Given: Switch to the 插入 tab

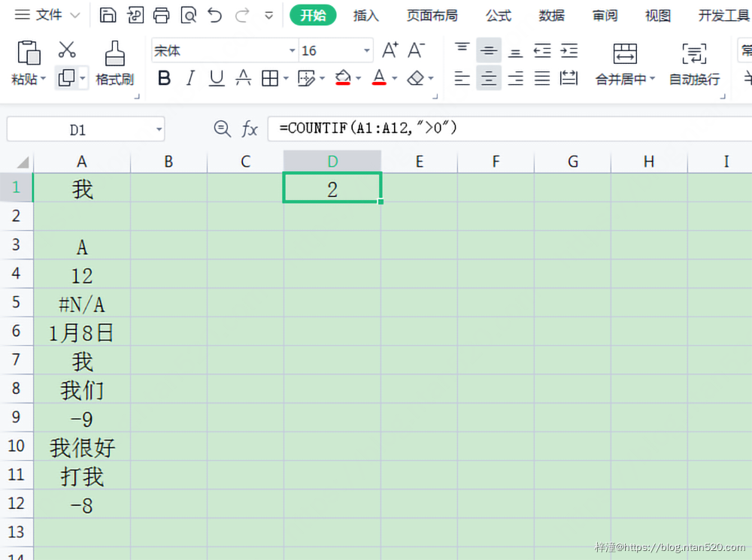Looking at the screenshot, I should [x=366, y=15].
